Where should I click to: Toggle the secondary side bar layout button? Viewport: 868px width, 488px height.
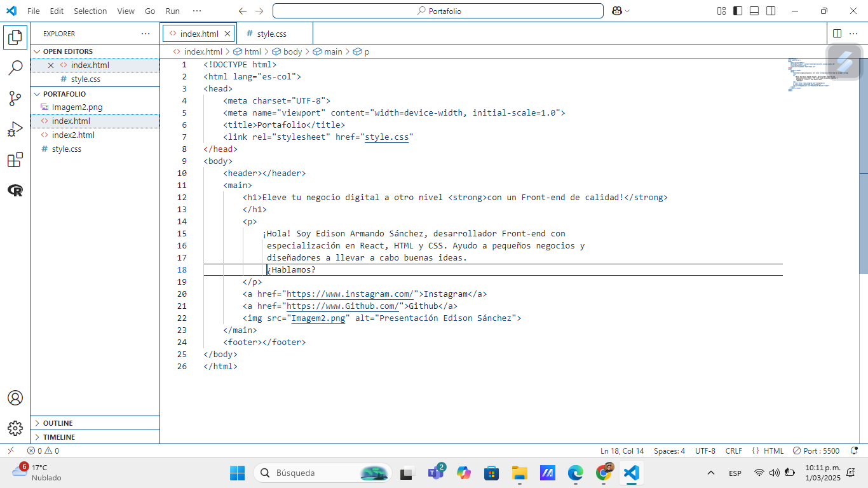771,11
